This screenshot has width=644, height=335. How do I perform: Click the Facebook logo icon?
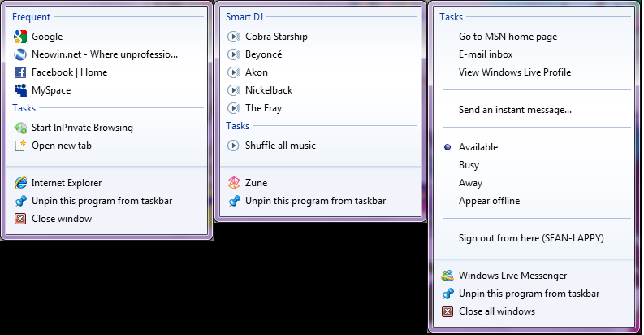pos(20,72)
